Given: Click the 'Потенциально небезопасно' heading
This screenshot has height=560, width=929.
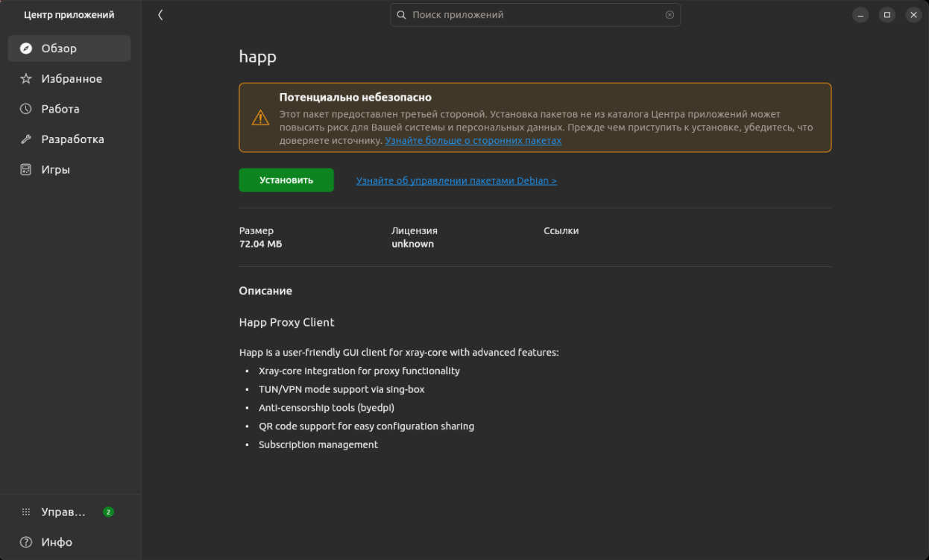Looking at the screenshot, I should coord(356,97).
